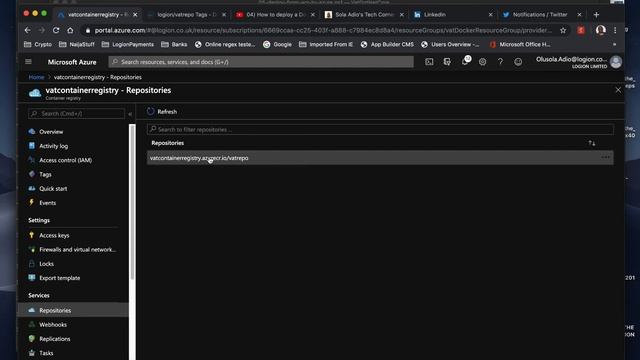Open the Help question mark icon

tap(500, 62)
